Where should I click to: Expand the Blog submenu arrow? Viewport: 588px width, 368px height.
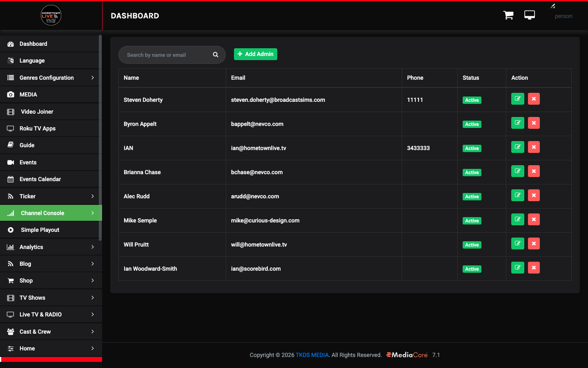[x=93, y=264]
